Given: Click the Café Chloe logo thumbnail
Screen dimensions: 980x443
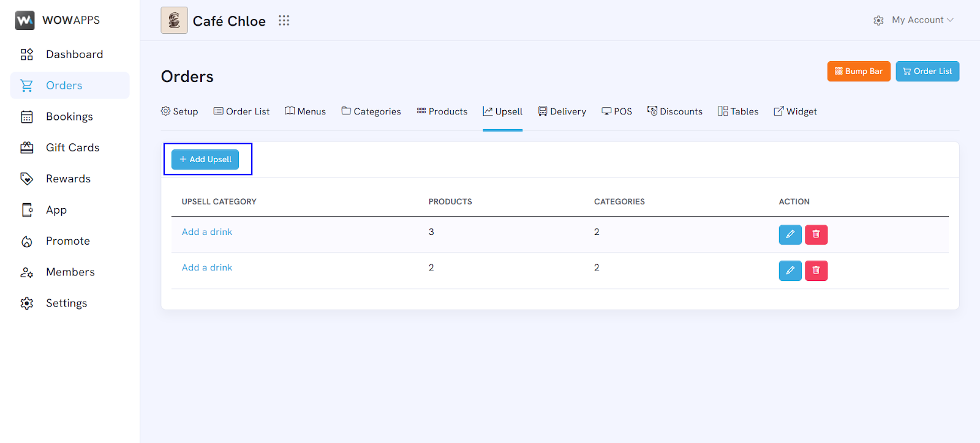Looking at the screenshot, I should click(174, 20).
